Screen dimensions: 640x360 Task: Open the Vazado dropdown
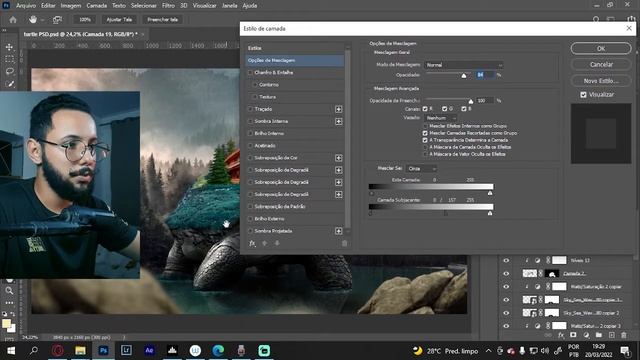441,118
